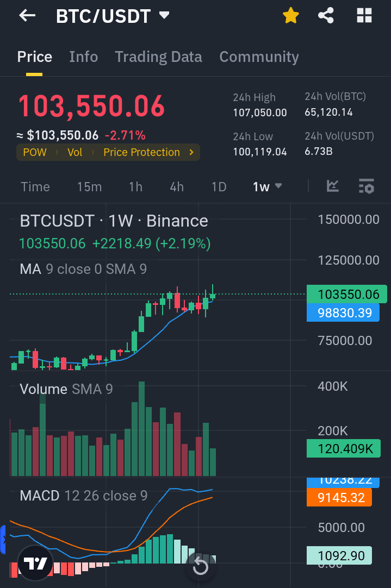Screen dimensions: 391x588
Task: Switch to the Info tab
Action: 84,57
